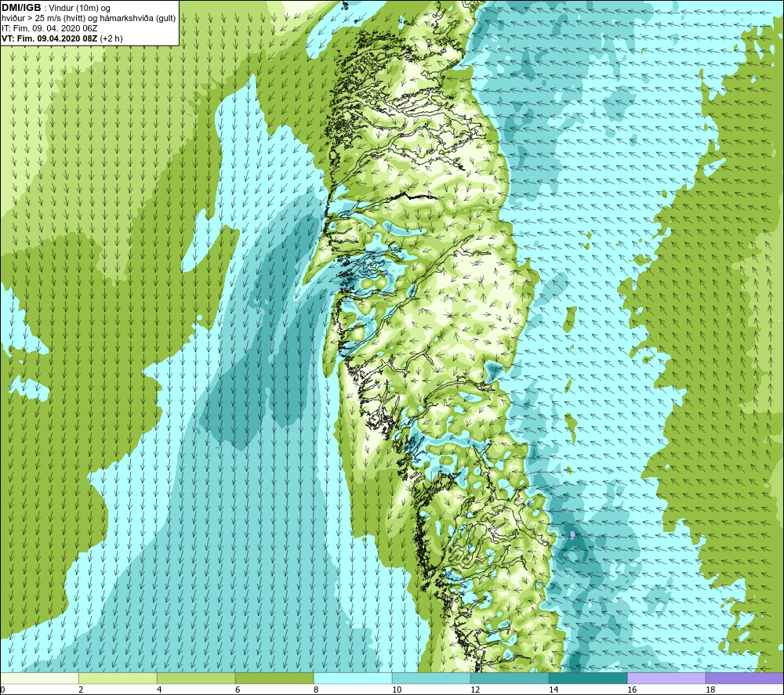784x695 pixels.
Task: Click the "8" scale label
Action: tap(317, 690)
